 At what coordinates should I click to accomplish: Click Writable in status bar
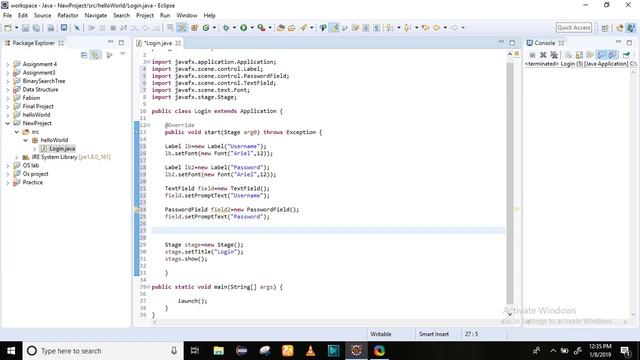point(380,334)
